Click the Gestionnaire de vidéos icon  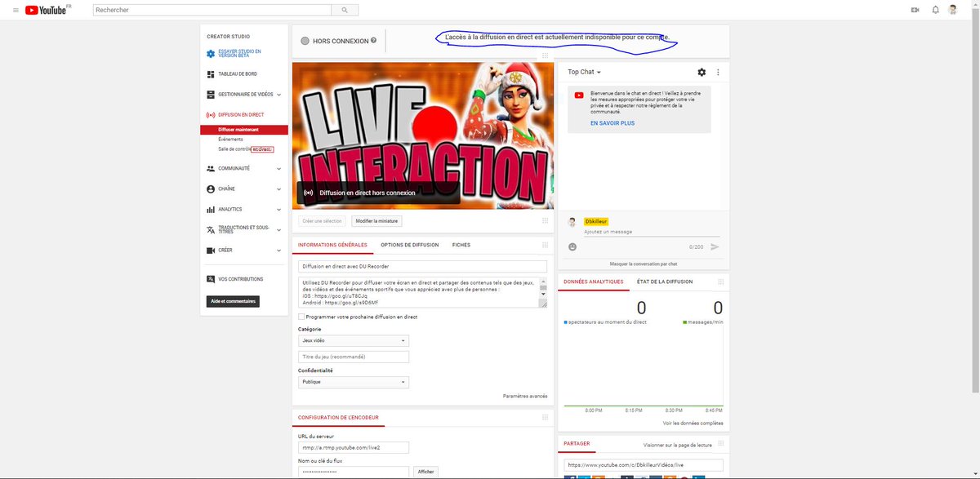click(x=211, y=95)
